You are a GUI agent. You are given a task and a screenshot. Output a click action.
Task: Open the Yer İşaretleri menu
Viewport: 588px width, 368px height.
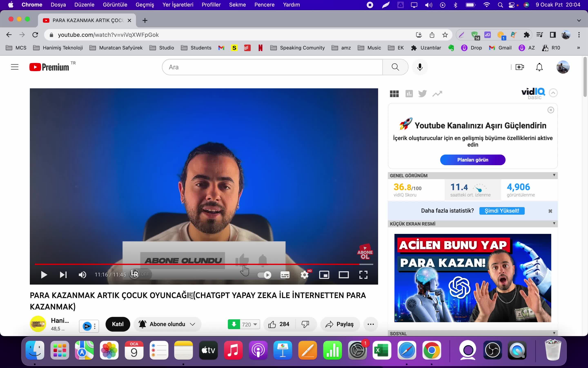pos(178,5)
